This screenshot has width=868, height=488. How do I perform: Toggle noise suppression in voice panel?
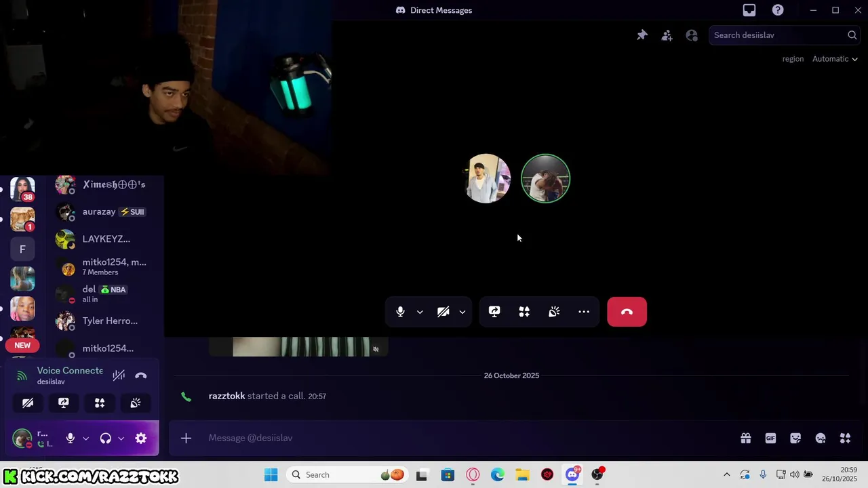tap(119, 375)
